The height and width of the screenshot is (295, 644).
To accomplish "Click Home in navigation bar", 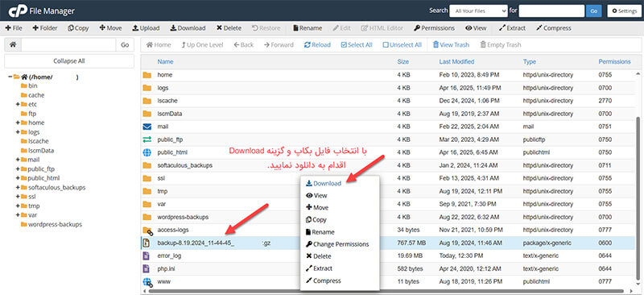I will point(159,45).
